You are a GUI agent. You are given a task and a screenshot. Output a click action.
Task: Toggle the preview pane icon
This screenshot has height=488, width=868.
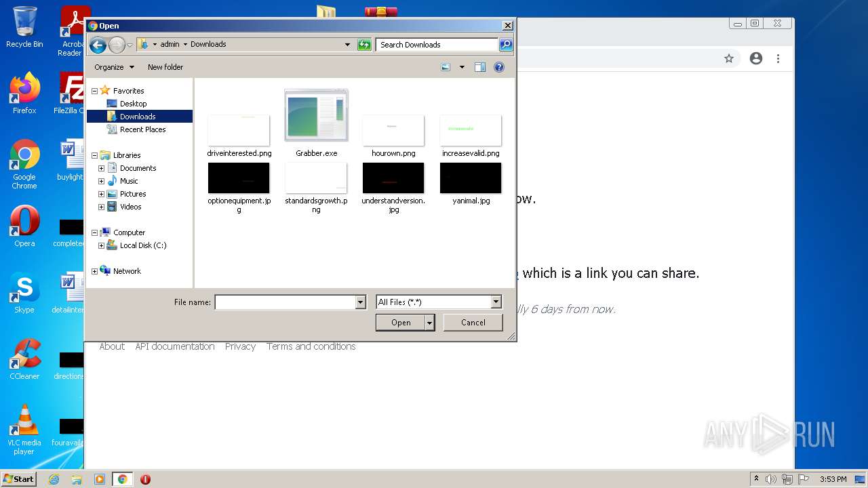480,67
